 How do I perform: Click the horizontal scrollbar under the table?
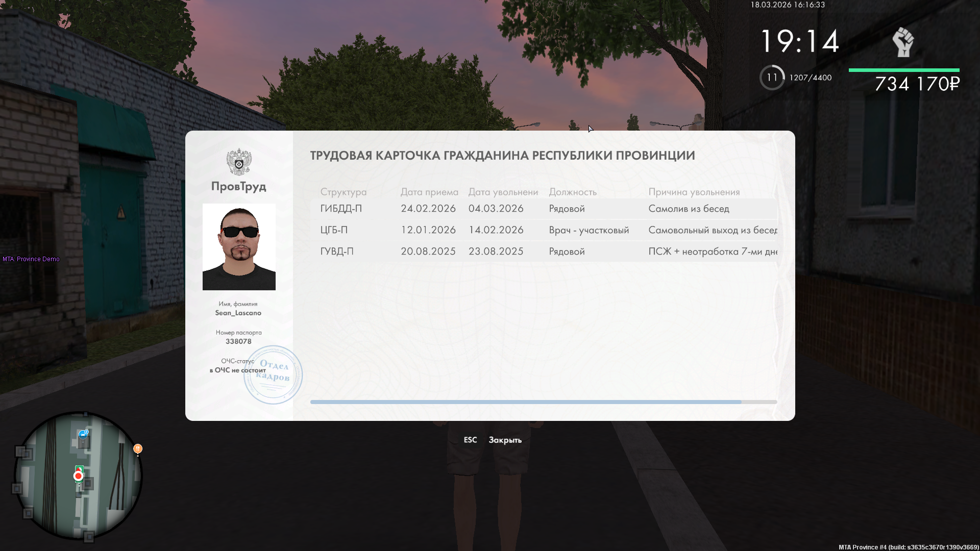[x=526, y=402]
